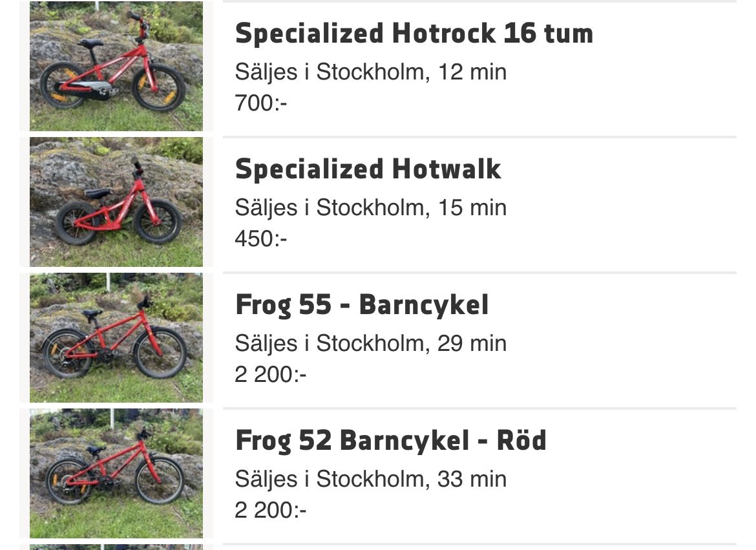Open the "Specialized Hotrock 16 tum" listing title
The image size is (756, 550).
tap(414, 33)
